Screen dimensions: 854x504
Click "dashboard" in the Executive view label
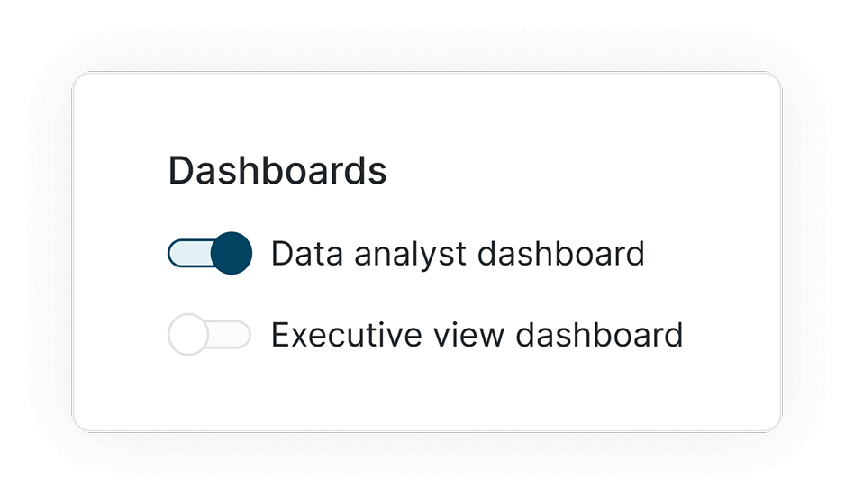599,335
